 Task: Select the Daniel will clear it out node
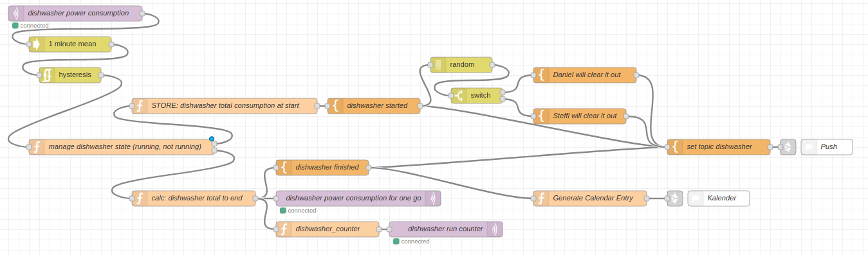[585, 75]
